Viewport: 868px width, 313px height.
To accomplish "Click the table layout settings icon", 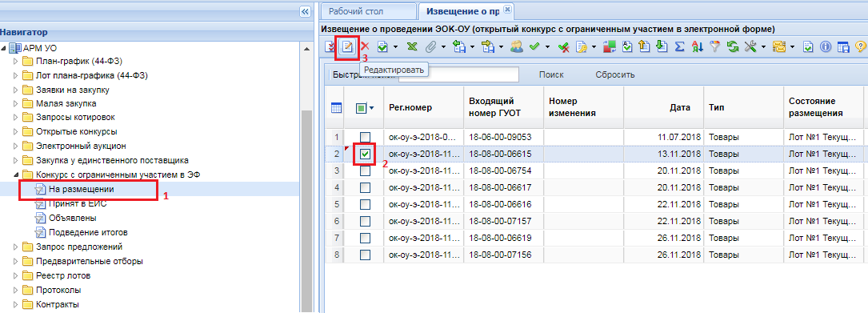I will click(843, 47).
